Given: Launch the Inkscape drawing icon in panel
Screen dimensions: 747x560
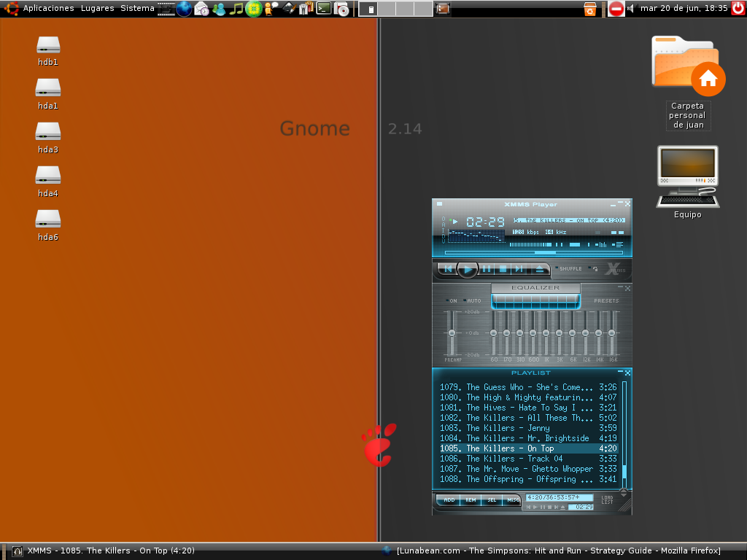Looking at the screenshot, I should 289,9.
